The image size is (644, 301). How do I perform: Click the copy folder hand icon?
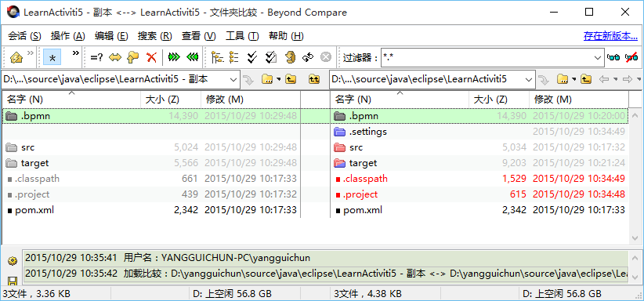tap(133, 57)
